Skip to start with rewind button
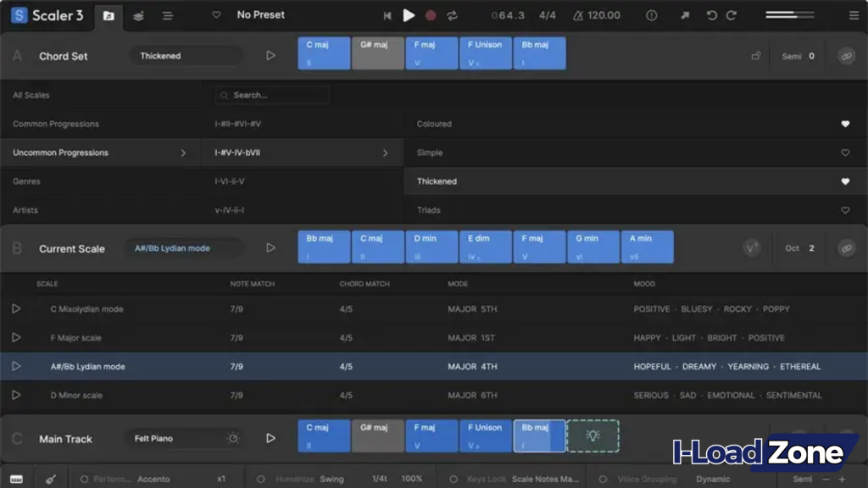868x488 pixels. pos(387,15)
